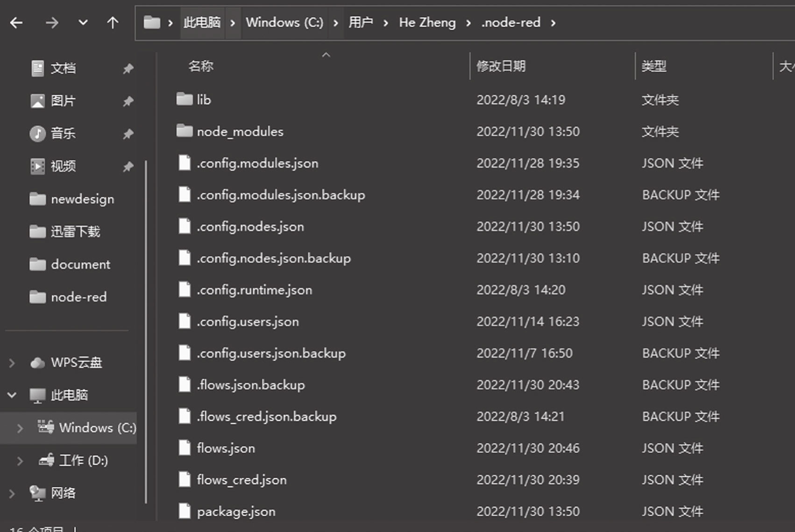Click the flows_cred.json file icon
Screen dimensions: 795x532
tap(185, 480)
